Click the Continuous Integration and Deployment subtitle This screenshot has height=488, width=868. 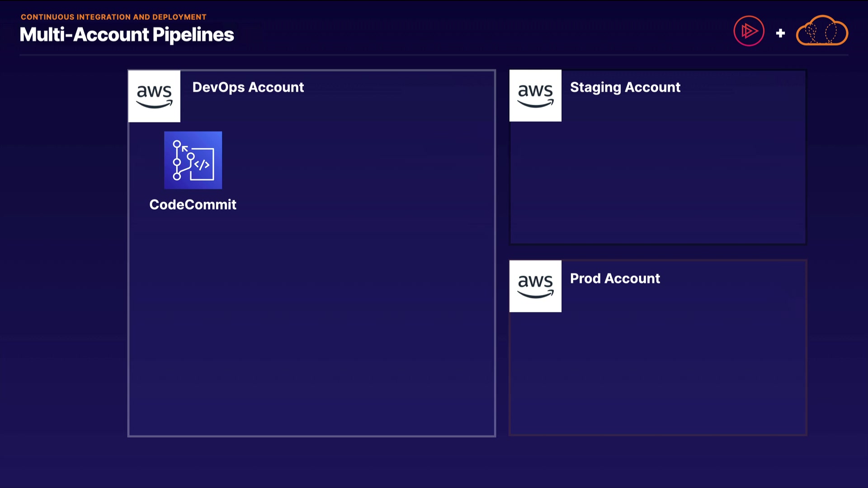coord(113,17)
